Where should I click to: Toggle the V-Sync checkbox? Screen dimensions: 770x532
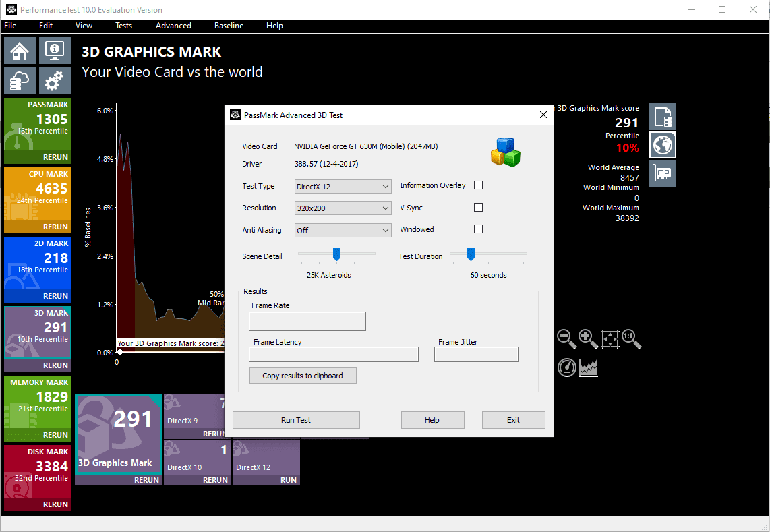478,207
